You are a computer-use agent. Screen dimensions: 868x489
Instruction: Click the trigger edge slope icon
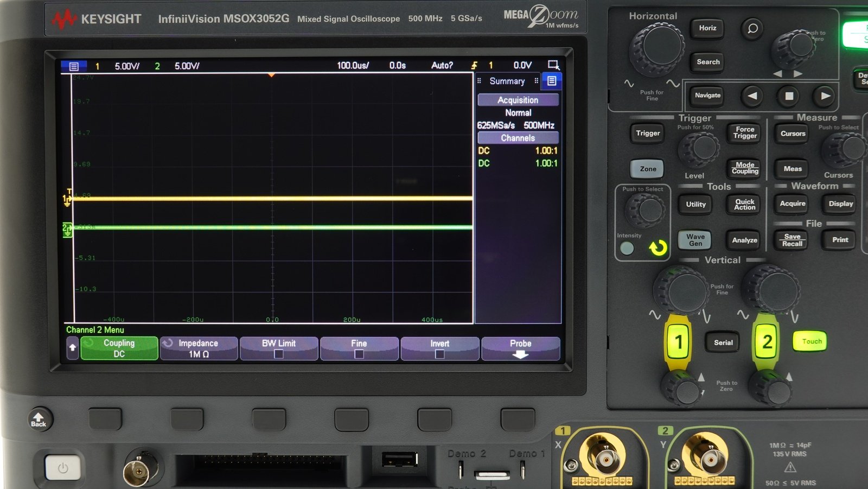coord(474,66)
